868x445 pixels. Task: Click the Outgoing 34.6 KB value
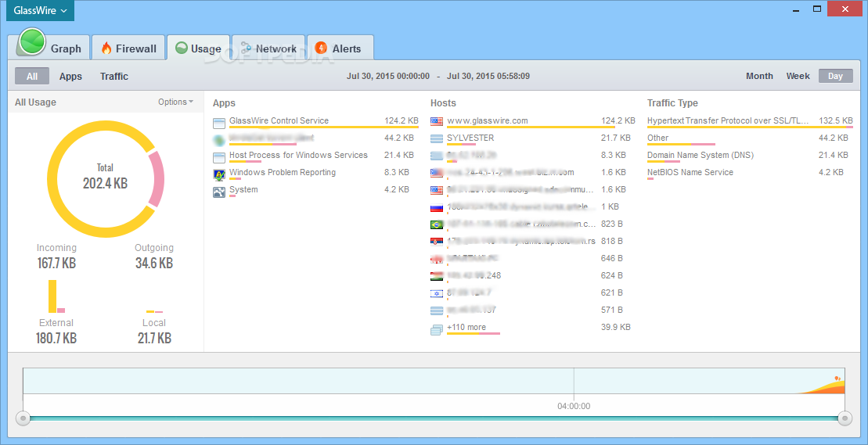click(x=154, y=263)
